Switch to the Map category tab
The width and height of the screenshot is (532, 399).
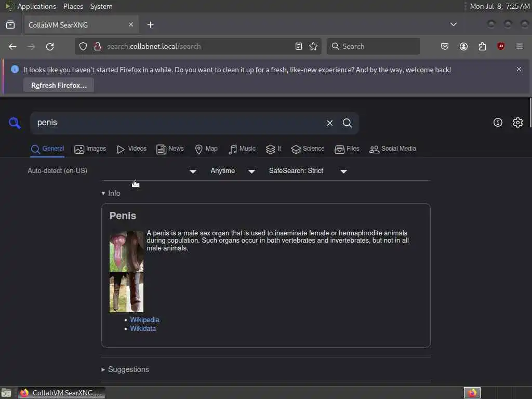[206, 149]
